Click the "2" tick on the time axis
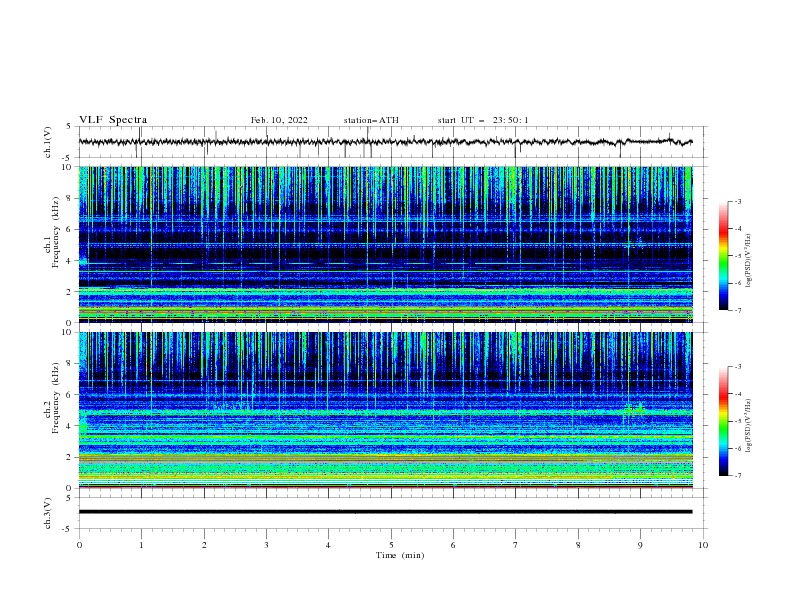Image resolution: width=792 pixels, height=612 pixels. click(204, 545)
